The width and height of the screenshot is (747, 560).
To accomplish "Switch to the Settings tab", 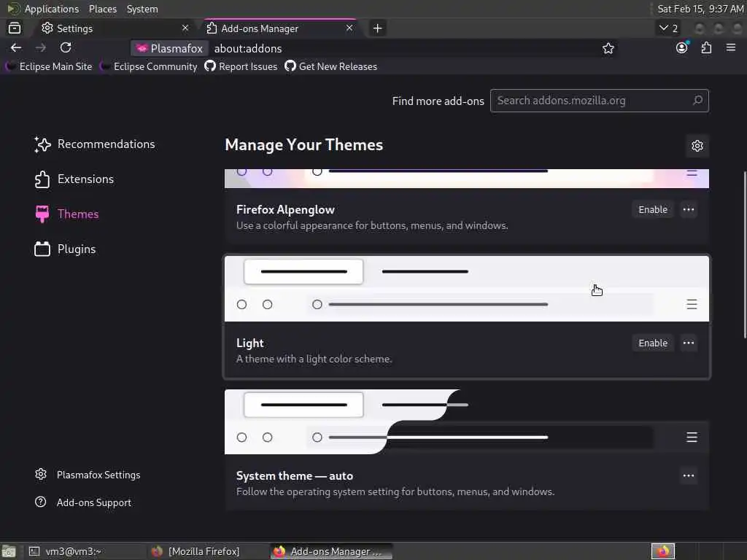I will (115, 28).
